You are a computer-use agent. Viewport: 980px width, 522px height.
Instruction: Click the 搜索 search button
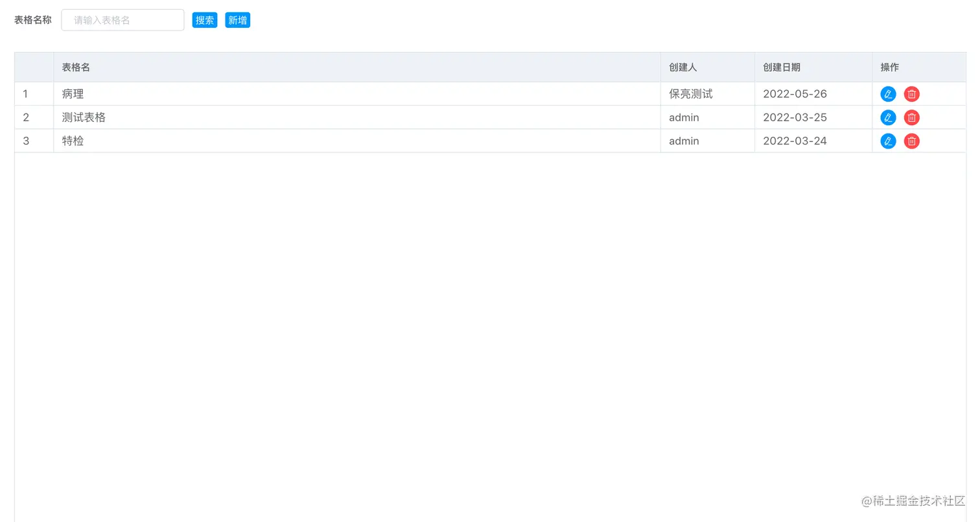pyautogui.click(x=205, y=20)
